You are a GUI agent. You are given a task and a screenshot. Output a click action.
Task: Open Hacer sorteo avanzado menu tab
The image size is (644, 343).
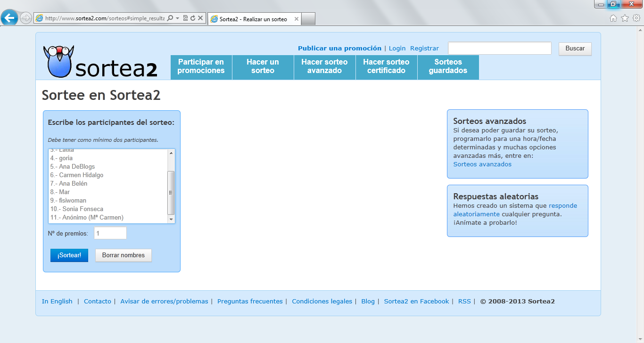point(325,67)
